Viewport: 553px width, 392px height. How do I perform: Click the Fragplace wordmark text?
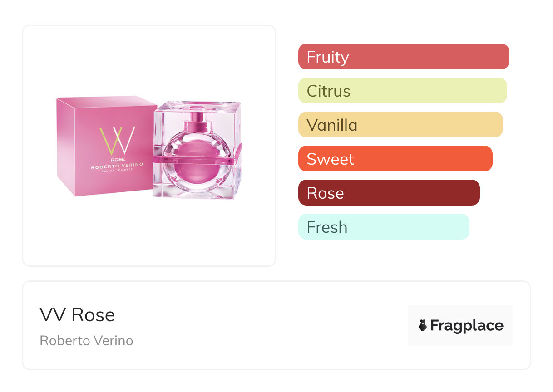pos(467,325)
